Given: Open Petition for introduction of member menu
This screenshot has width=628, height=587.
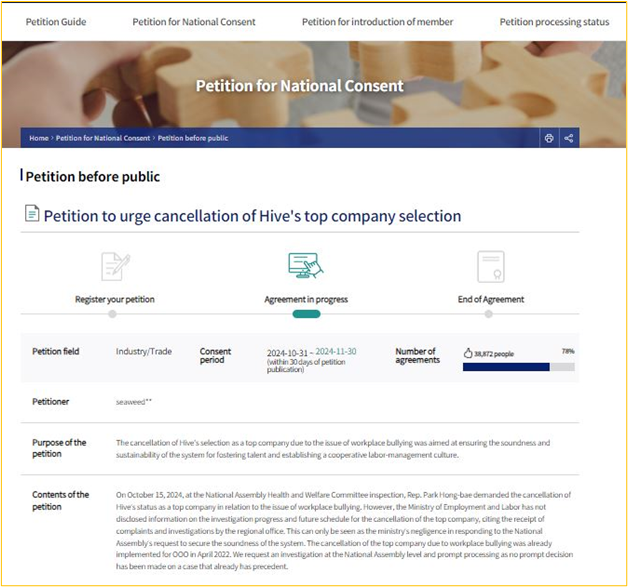Looking at the screenshot, I should point(377,22).
